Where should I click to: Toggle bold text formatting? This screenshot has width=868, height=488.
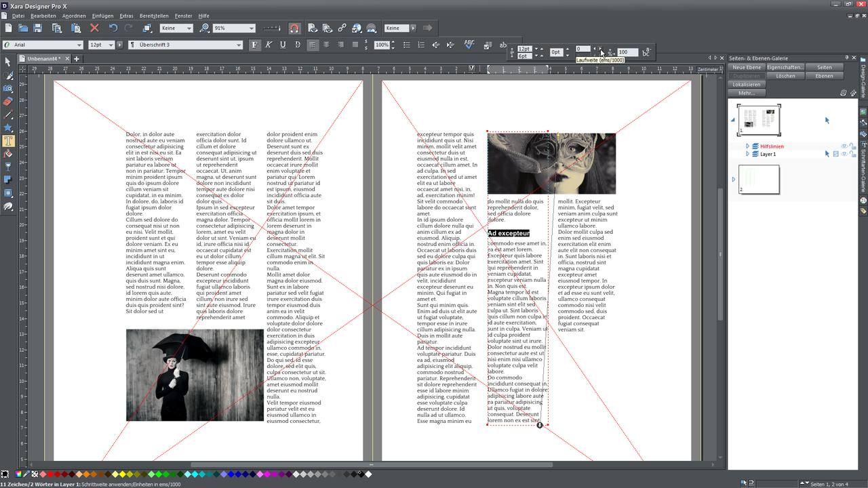pos(254,45)
